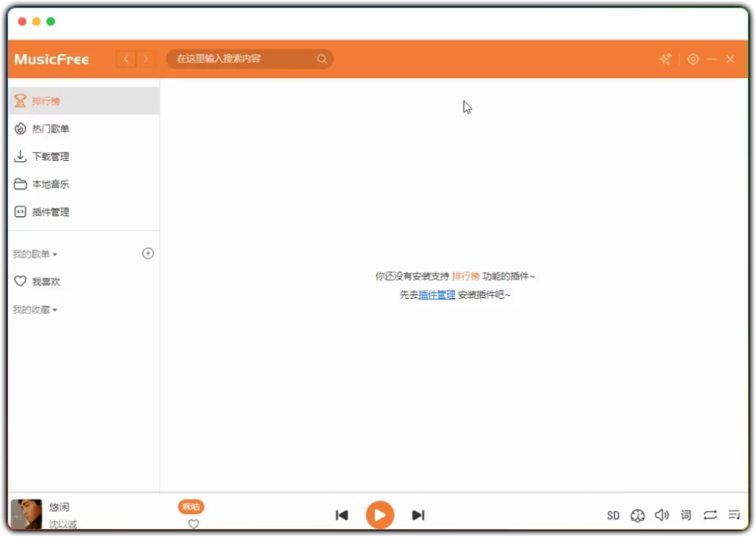This screenshot has height=537, width=756.
Task: Open the playback speed gauge control
Action: coord(637,515)
